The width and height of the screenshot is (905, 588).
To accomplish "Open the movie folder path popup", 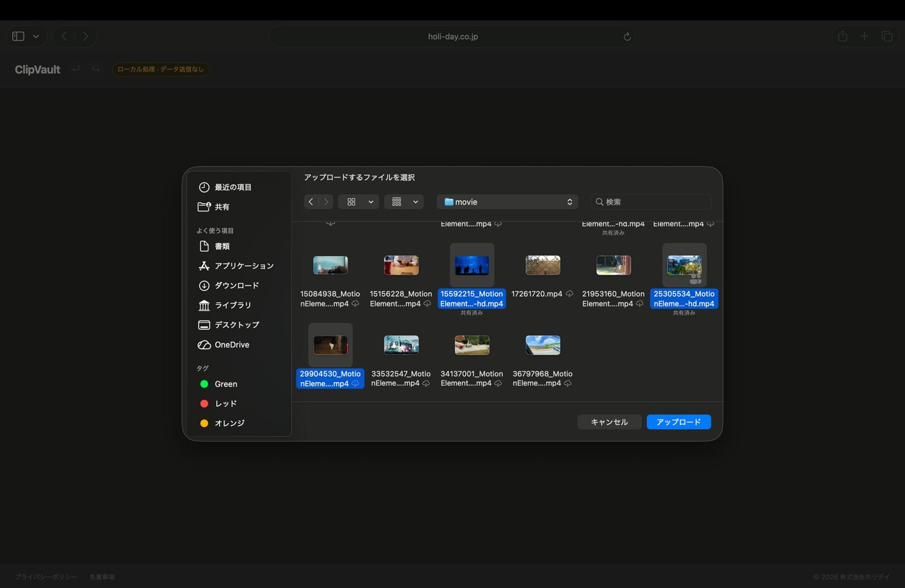I will [507, 202].
